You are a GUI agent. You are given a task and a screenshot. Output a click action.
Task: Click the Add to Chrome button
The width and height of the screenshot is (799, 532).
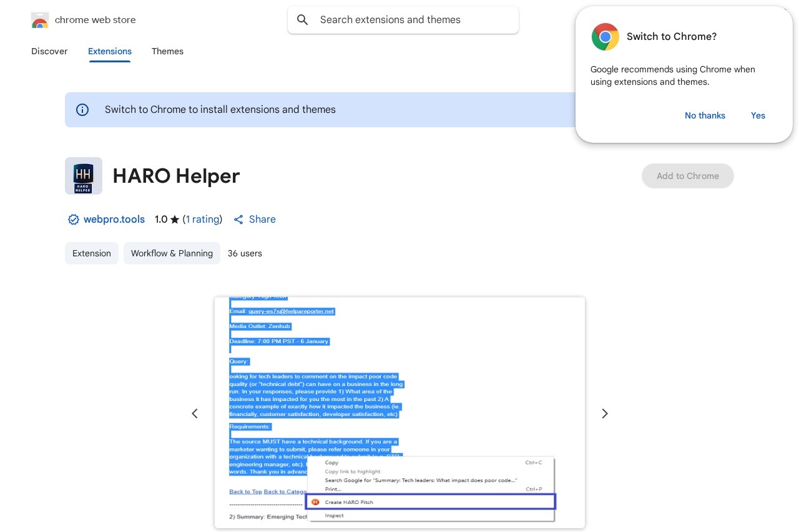pyautogui.click(x=687, y=176)
